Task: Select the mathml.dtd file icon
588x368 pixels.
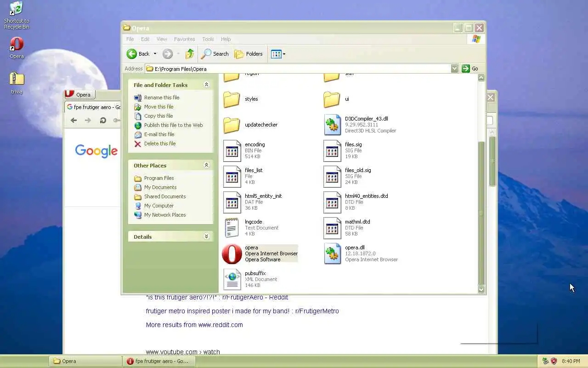Action: tap(332, 228)
